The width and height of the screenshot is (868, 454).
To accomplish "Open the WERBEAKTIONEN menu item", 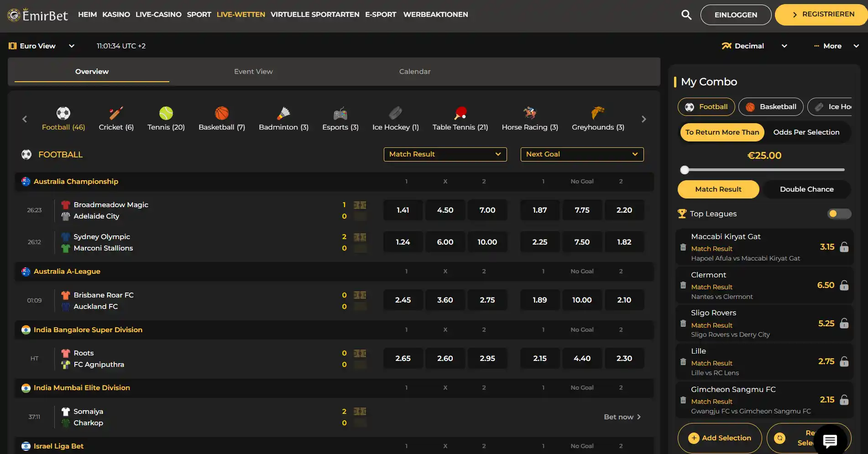I will click(435, 15).
